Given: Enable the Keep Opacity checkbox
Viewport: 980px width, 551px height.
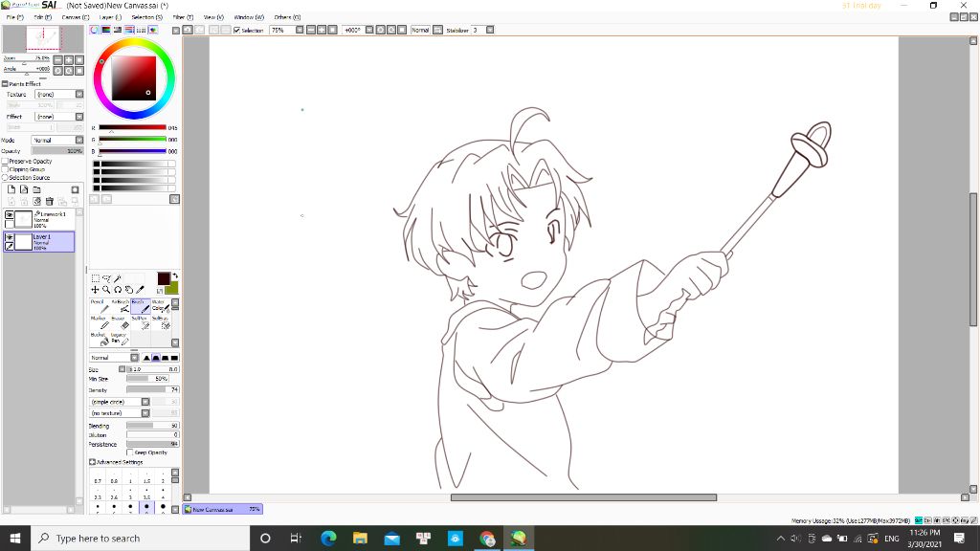Looking at the screenshot, I should point(130,452).
